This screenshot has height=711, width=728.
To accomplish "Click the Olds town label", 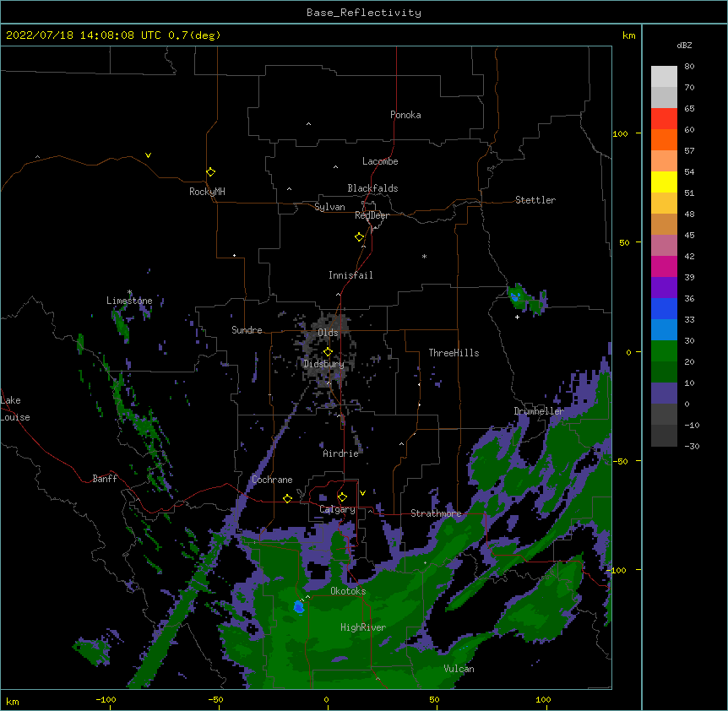I will [x=328, y=333].
